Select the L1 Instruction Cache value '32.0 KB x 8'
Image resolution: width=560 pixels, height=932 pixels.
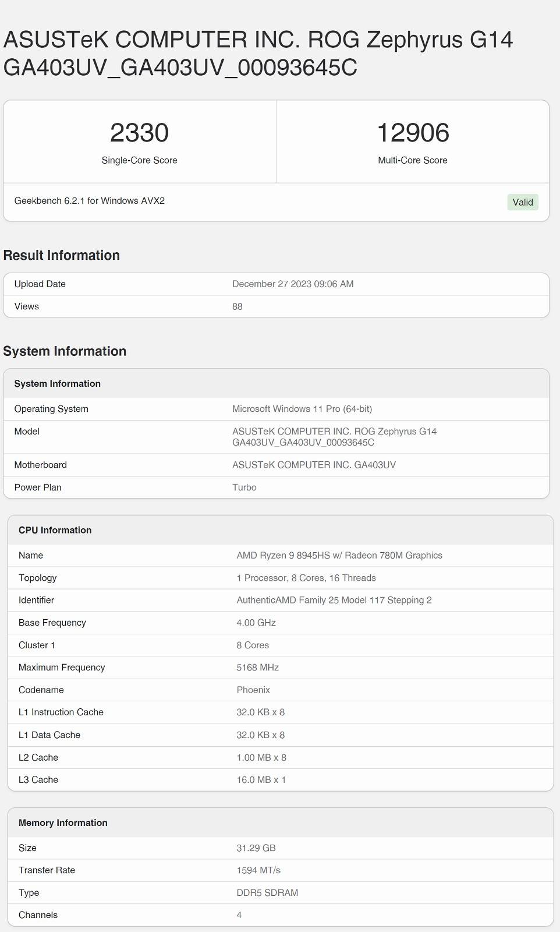point(261,712)
